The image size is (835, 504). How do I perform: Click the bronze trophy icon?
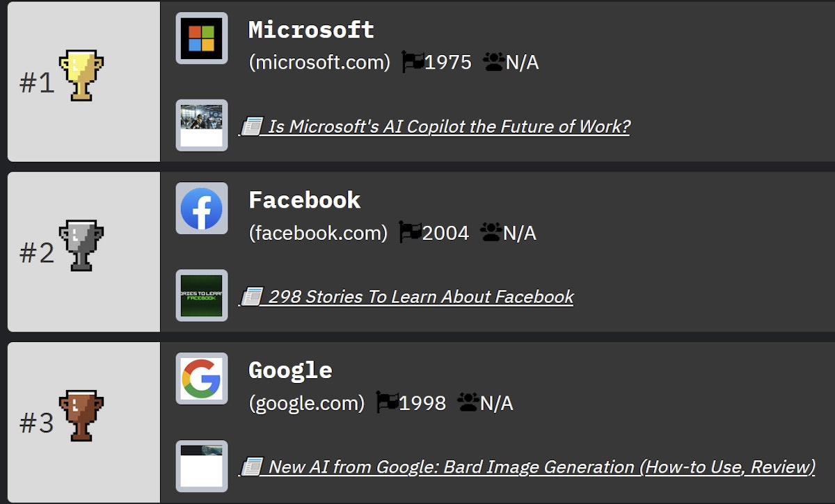(x=81, y=416)
